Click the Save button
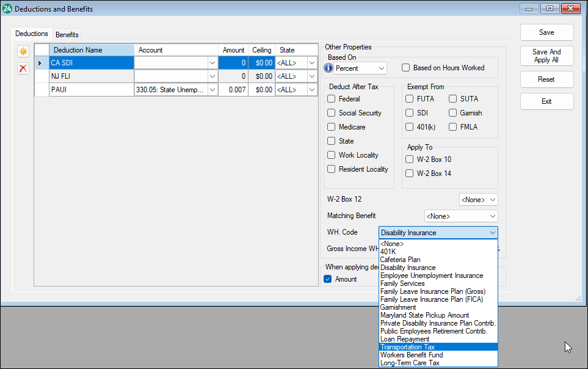The height and width of the screenshot is (369, 588). pyautogui.click(x=546, y=32)
